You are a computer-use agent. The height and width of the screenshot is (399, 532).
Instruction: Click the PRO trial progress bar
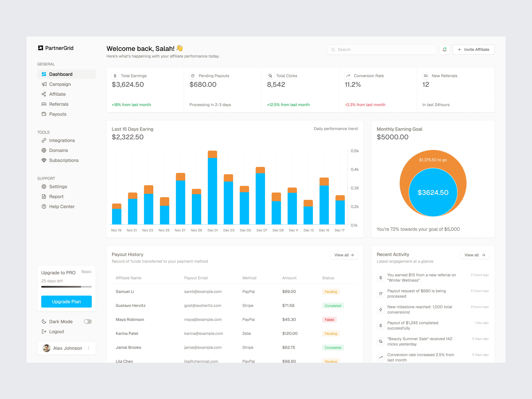click(66, 287)
